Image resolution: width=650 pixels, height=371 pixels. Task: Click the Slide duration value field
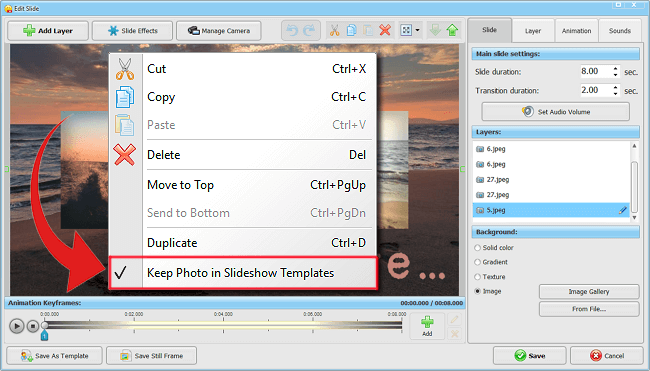(x=595, y=71)
